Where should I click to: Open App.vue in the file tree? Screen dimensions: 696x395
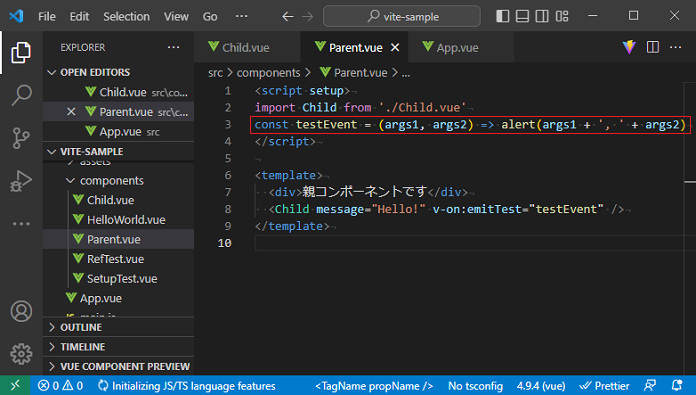119,298
